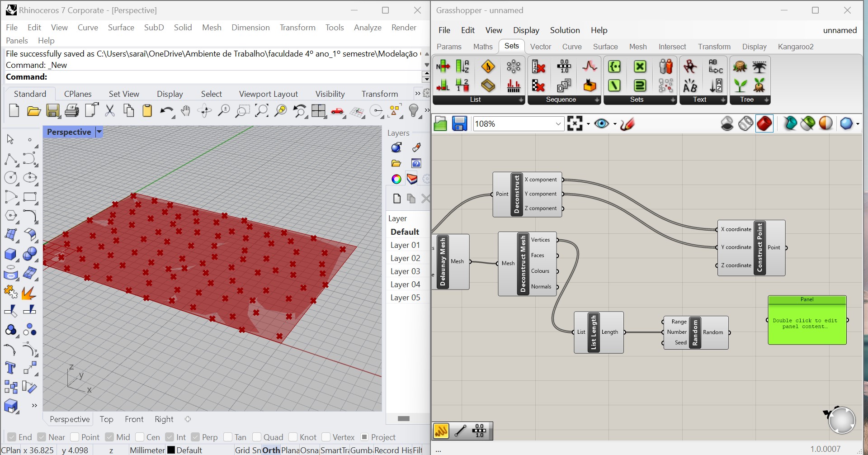This screenshot has height=455, width=868.
Task: Toggle the Int osnap checkbox
Action: (170, 437)
